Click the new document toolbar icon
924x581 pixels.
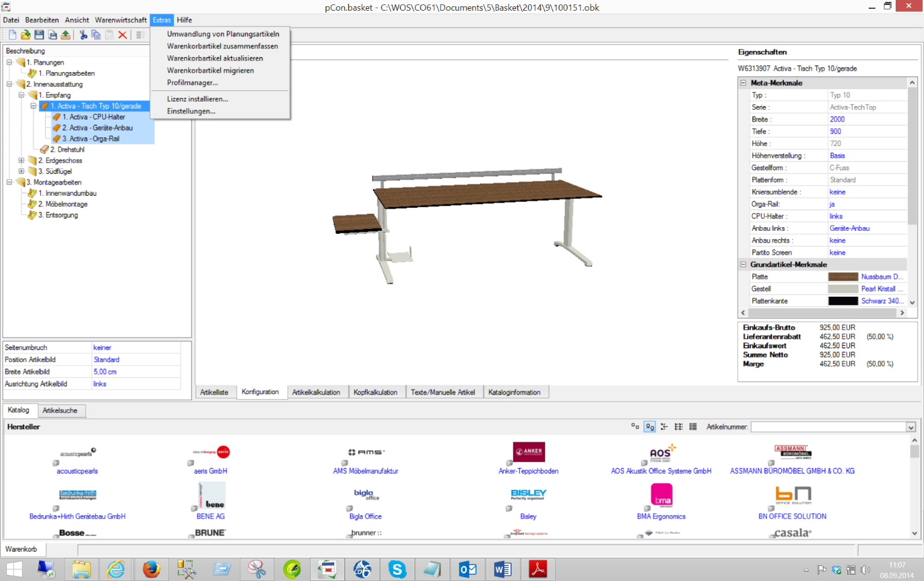12,35
